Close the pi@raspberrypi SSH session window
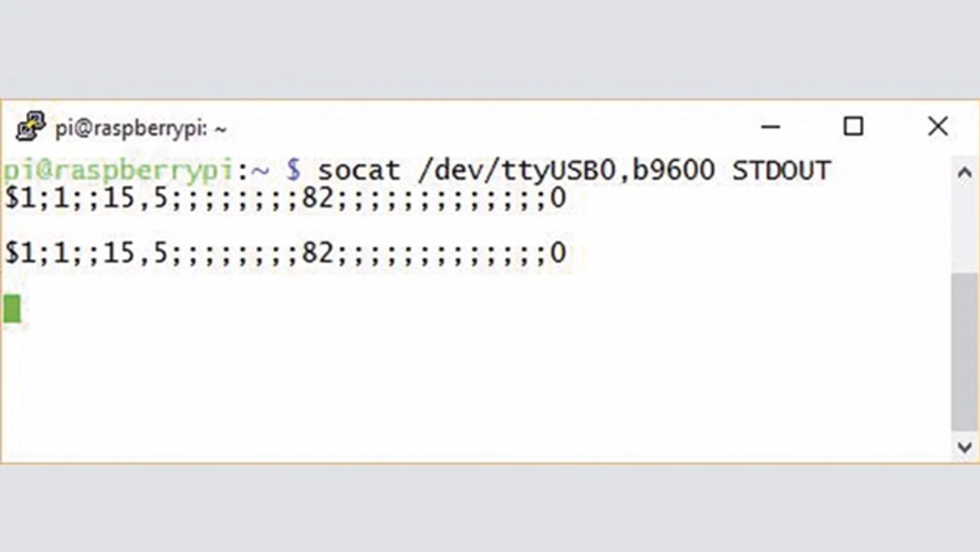 coord(938,126)
